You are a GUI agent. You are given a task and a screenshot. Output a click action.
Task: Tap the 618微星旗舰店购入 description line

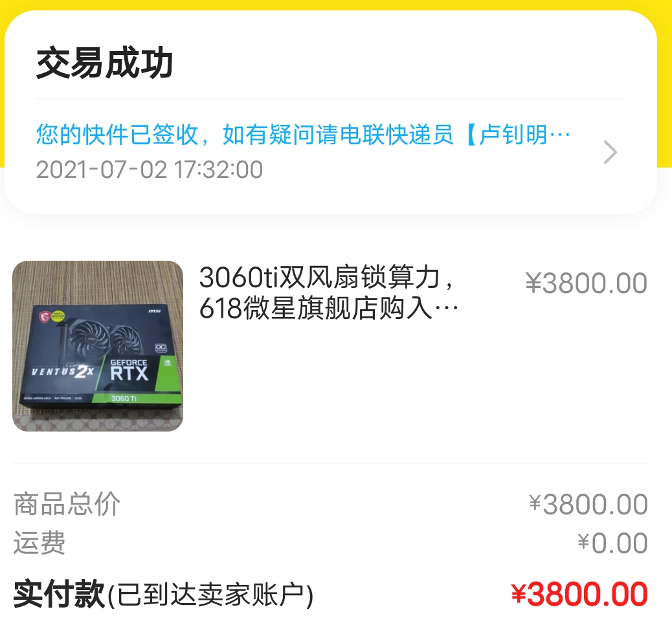(329, 308)
